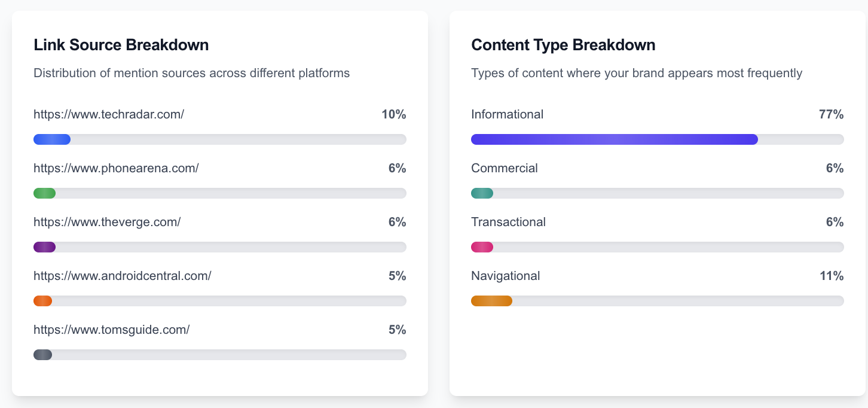Click the blue techradar progress bar

52,139
